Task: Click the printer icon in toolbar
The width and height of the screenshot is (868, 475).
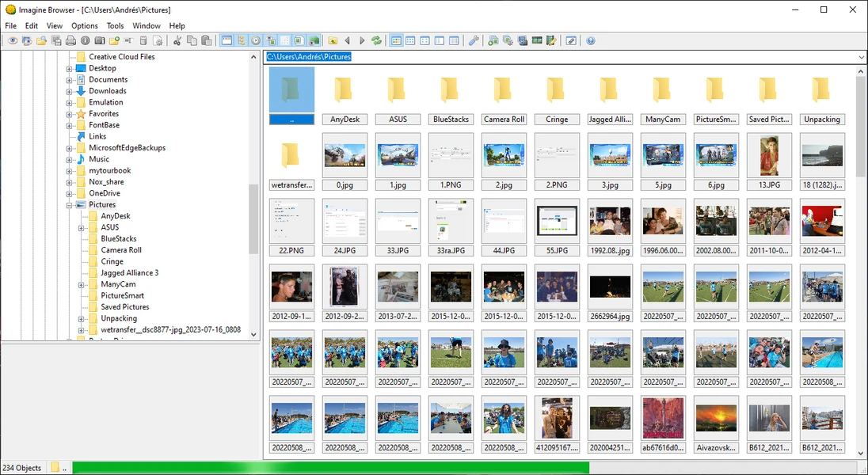Action: click(70, 40)
